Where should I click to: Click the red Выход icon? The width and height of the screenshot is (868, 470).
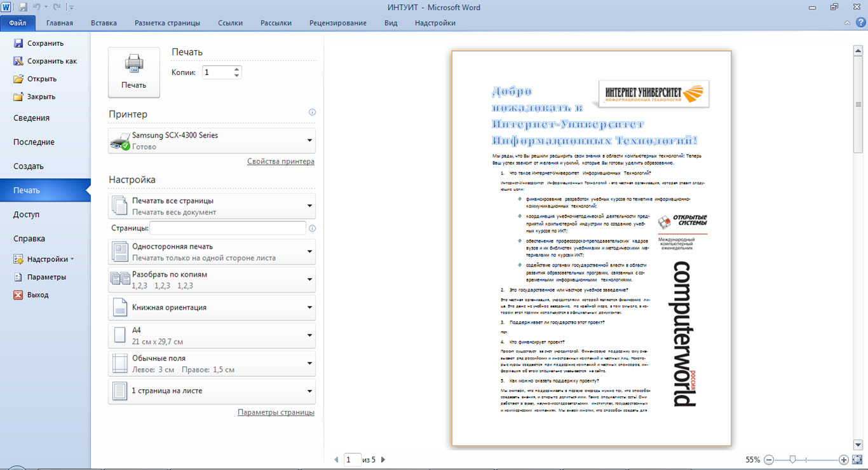pos(18,295)
